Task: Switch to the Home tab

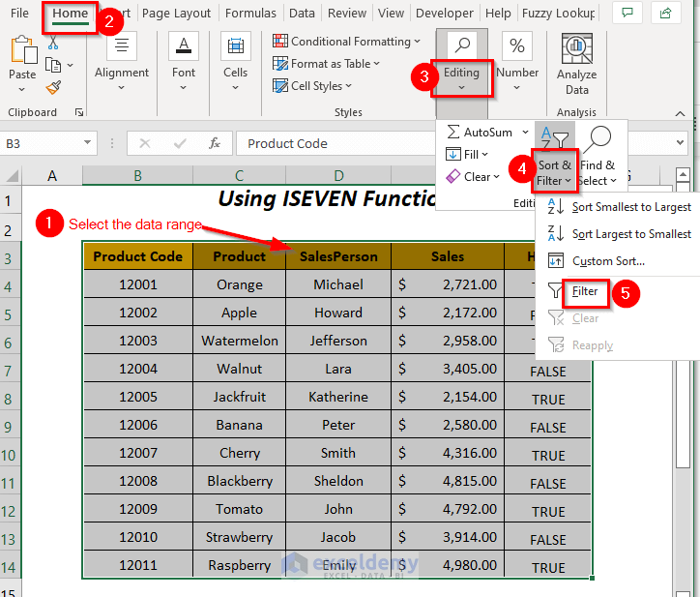Action: pos(70,14)
